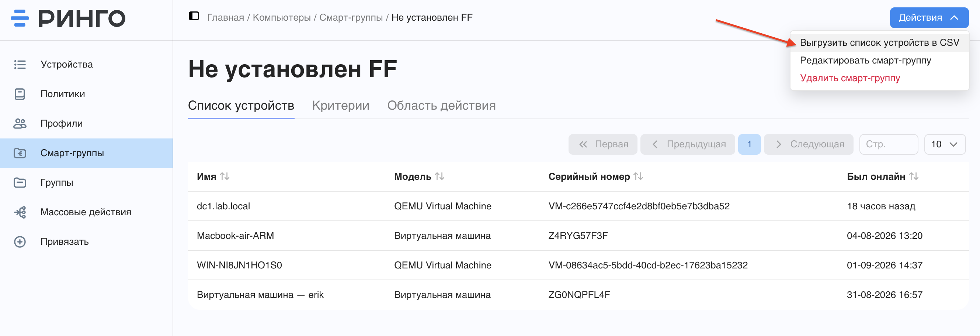Open Привязать in the sidebar
This screenshot has height=336, width=980.
[86, 241]
